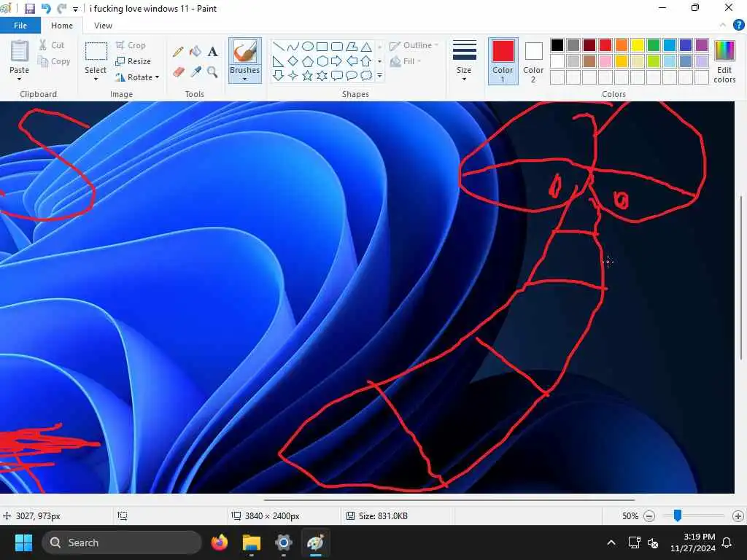Click the horizontal canvas scrollbar

click(x=449, y=500)
